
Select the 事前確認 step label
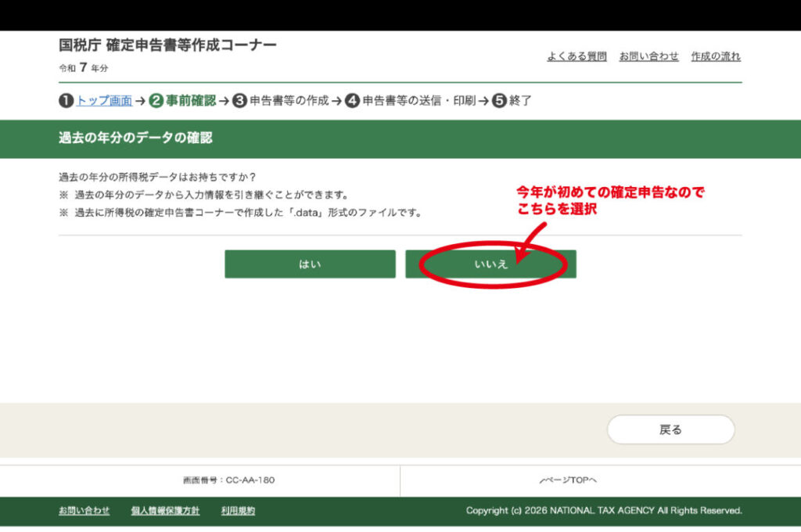[191, 101]
